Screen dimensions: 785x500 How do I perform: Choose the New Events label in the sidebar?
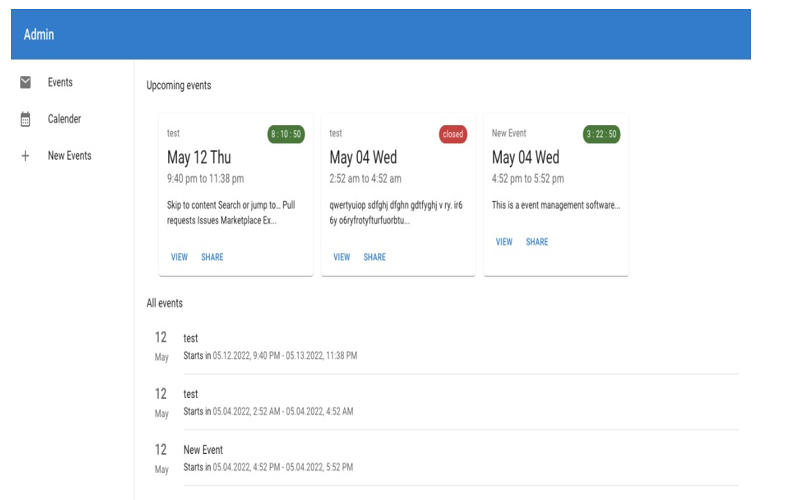[69, 156]
